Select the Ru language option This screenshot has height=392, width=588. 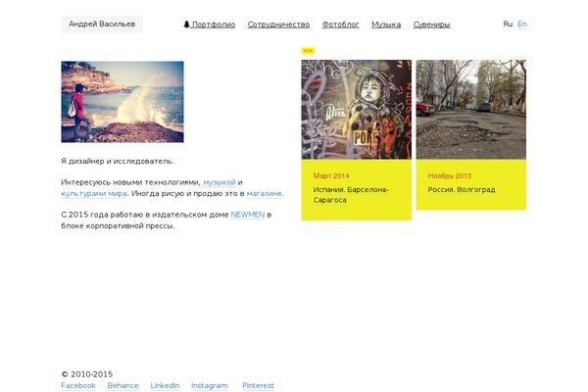(x=508, y=24)
